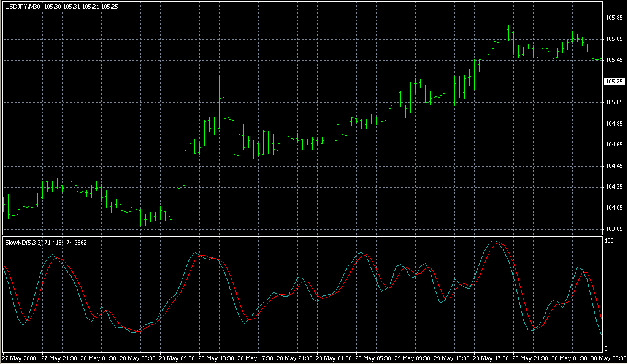The width and height of the screenshot is (628, 364).
Task: Click the 105.85 price scale label
Action: click(x=614, y=18)
